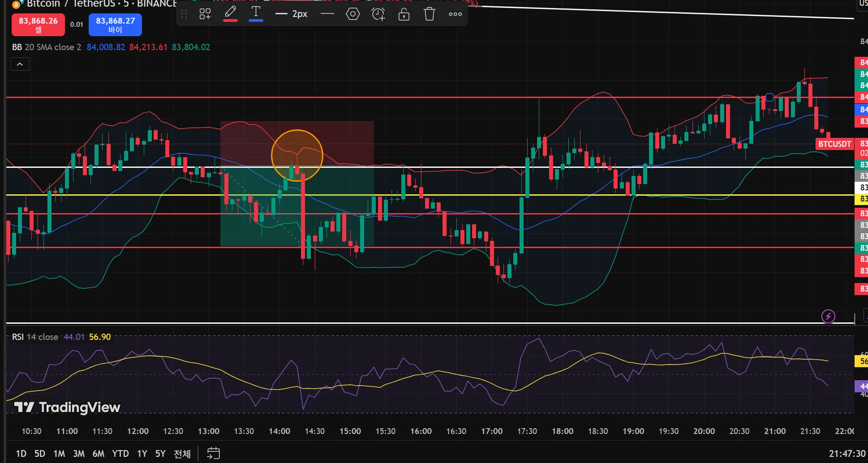Screen dimensions: 868x463
Task: Click the green BB lower value 83,804.02
Action: click(x=191, y=47)
